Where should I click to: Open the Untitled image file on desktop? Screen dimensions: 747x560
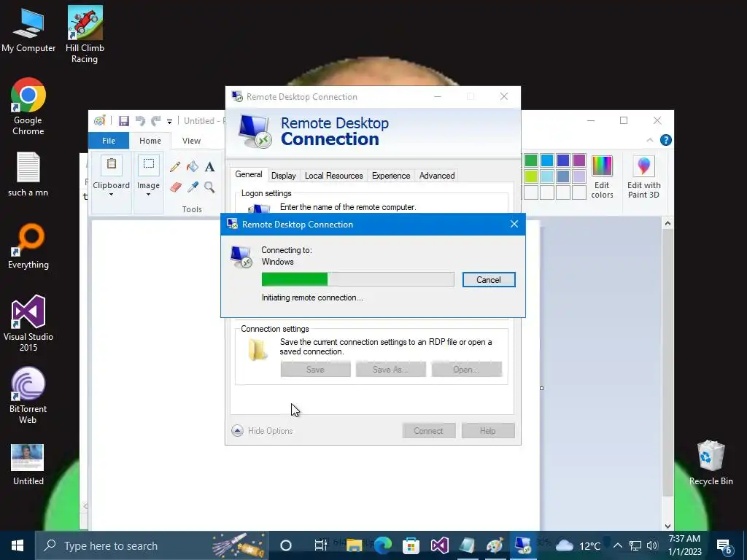(x=28, y=464)
